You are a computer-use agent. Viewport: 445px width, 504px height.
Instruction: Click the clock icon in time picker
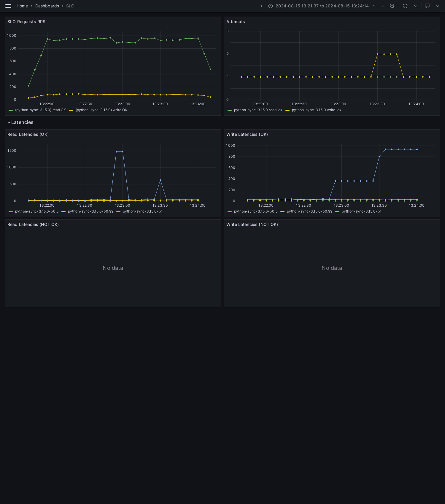point(271,6)
